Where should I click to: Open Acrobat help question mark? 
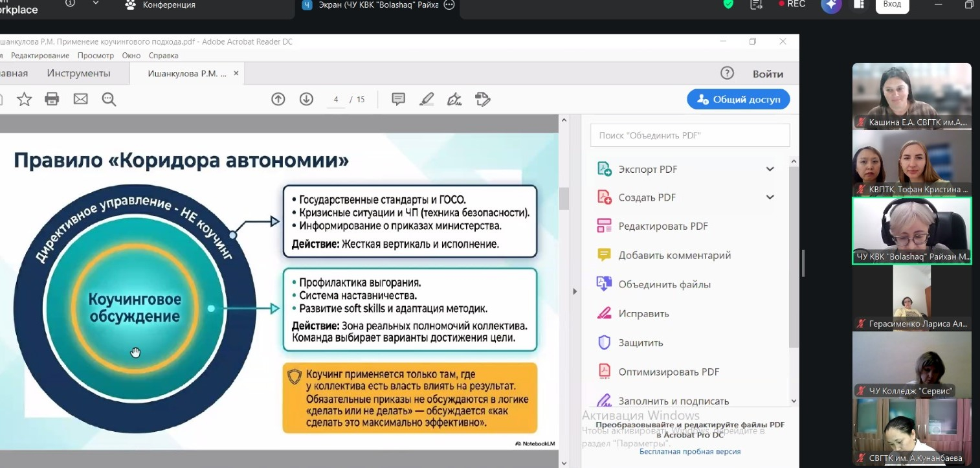pos(728,73)
